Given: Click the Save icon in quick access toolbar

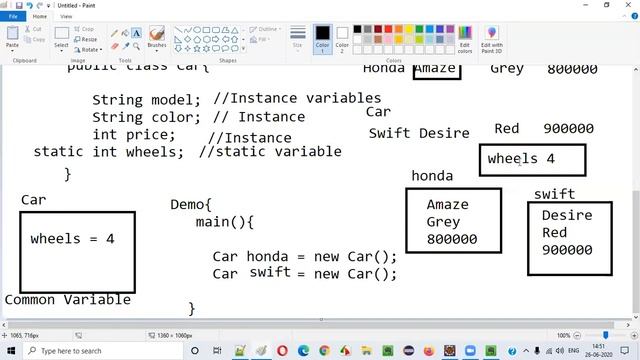Looking at the screenshot, I should pos(19,5).
